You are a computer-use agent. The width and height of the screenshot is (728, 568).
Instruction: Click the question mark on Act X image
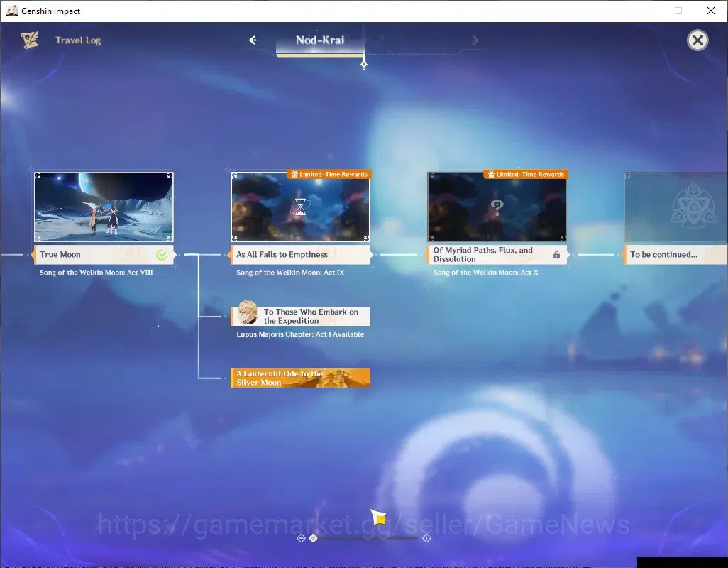497,207
